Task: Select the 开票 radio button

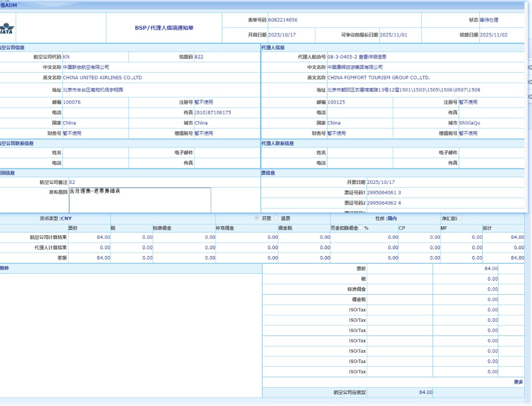Action: (x=256, y=218)
